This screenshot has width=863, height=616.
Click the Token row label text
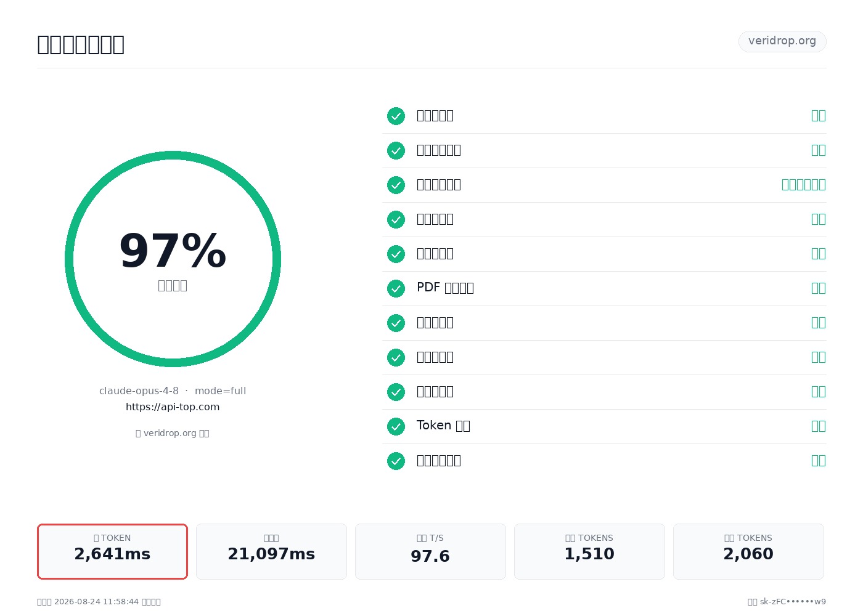(x=443, y=426)
